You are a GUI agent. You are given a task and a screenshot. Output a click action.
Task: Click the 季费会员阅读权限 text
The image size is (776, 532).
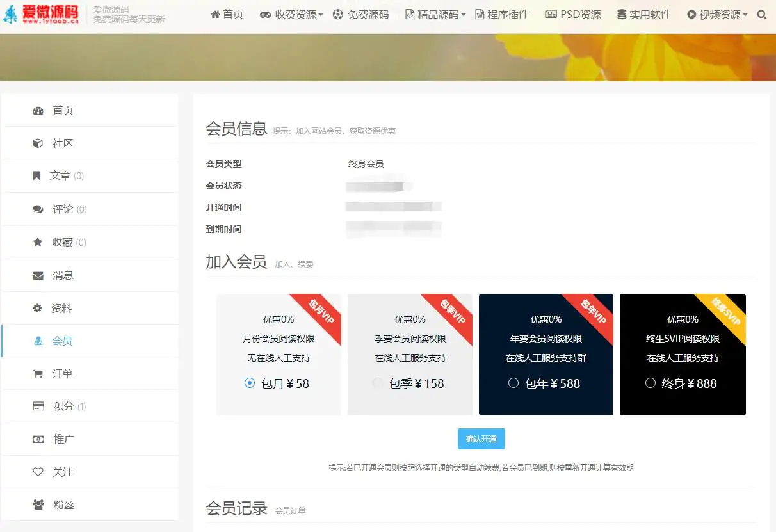coord(410,339)
